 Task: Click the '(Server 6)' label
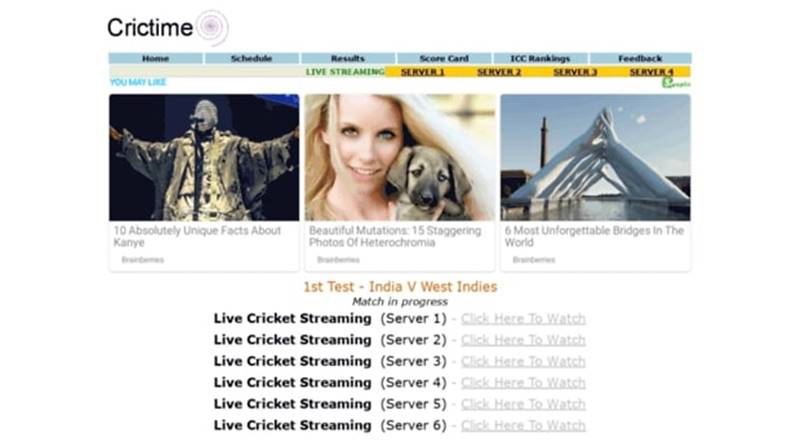413,426
